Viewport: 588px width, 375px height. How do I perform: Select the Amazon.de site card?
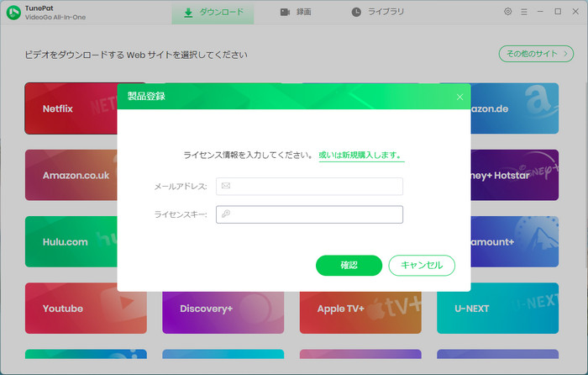[514, 108]
